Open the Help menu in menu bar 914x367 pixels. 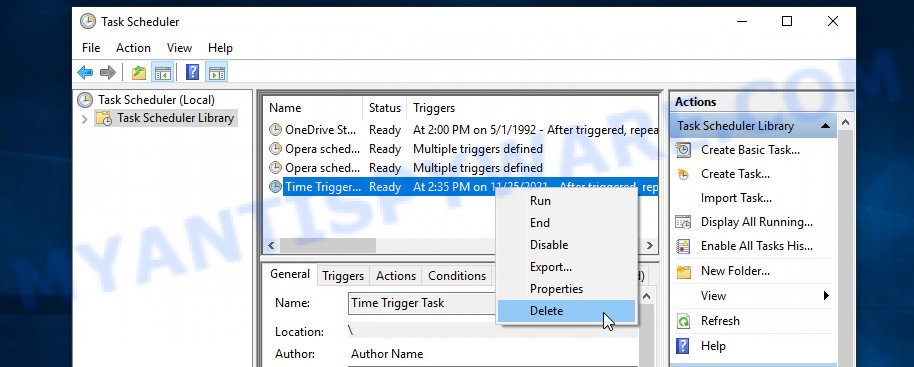pyautogui.click(x=220, y=48)
